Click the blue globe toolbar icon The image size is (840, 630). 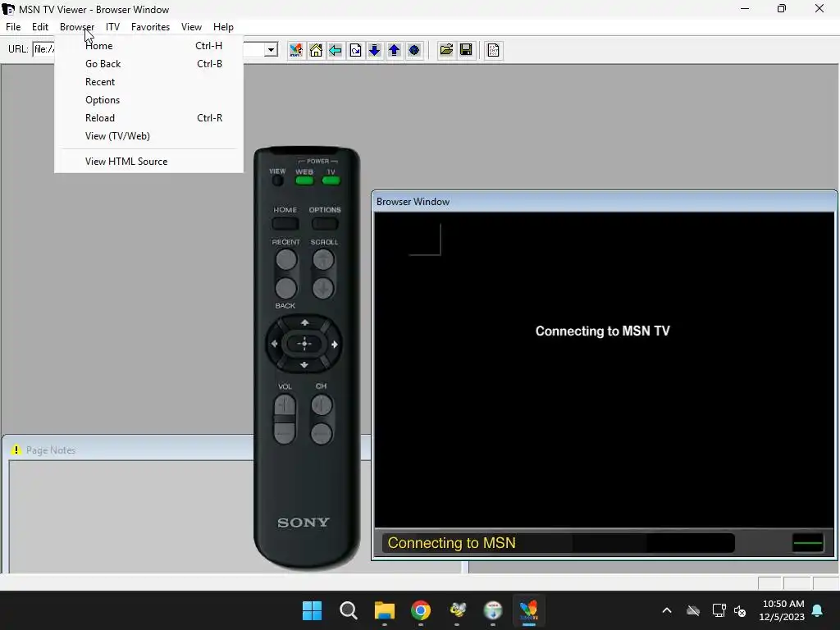[x=414, y=50]
